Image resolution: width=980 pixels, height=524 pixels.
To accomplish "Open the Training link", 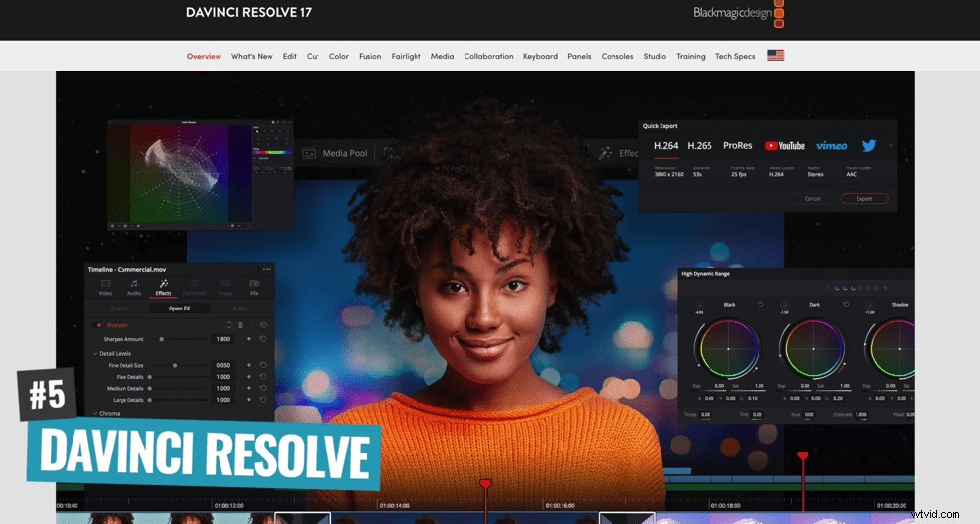I will pyautogui.click(x=691, y=56).
